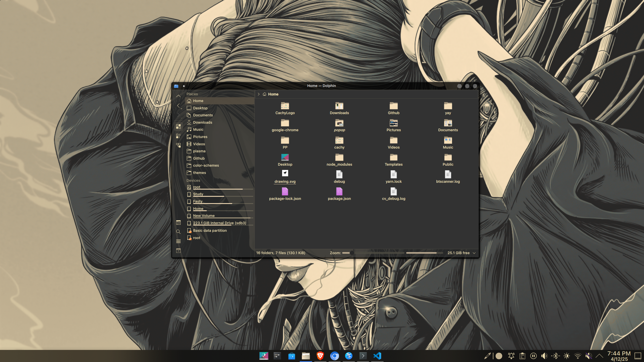This screenshot has height=362, width=644.
Task: Open Visual Studio Code from the taskbar
Action: pyautogui.click(x=377, y=356)
